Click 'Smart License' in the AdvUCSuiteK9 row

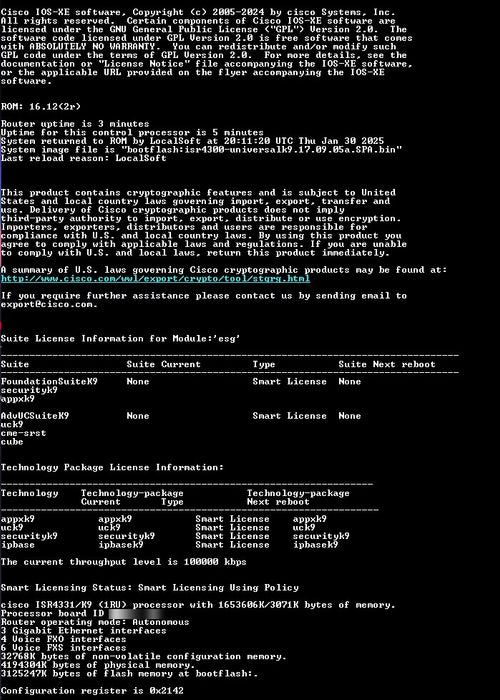pos(289,416)
